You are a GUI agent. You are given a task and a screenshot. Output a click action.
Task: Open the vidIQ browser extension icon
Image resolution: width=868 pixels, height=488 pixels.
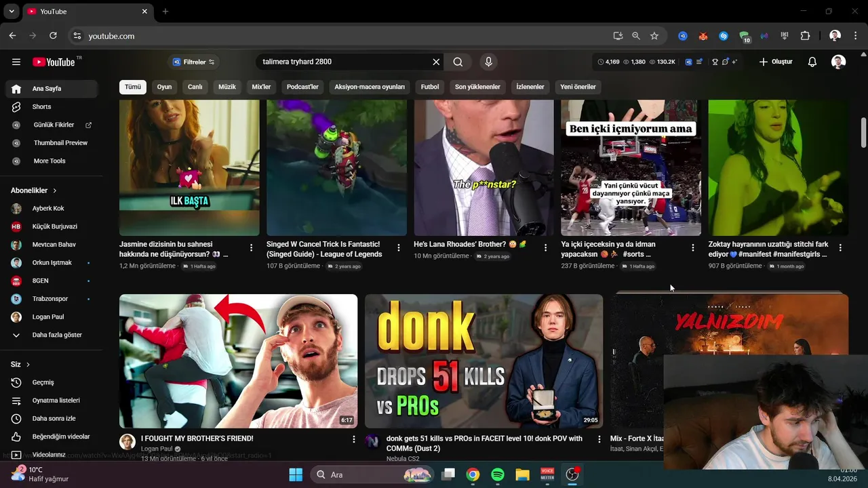click(x=683, y=36)
